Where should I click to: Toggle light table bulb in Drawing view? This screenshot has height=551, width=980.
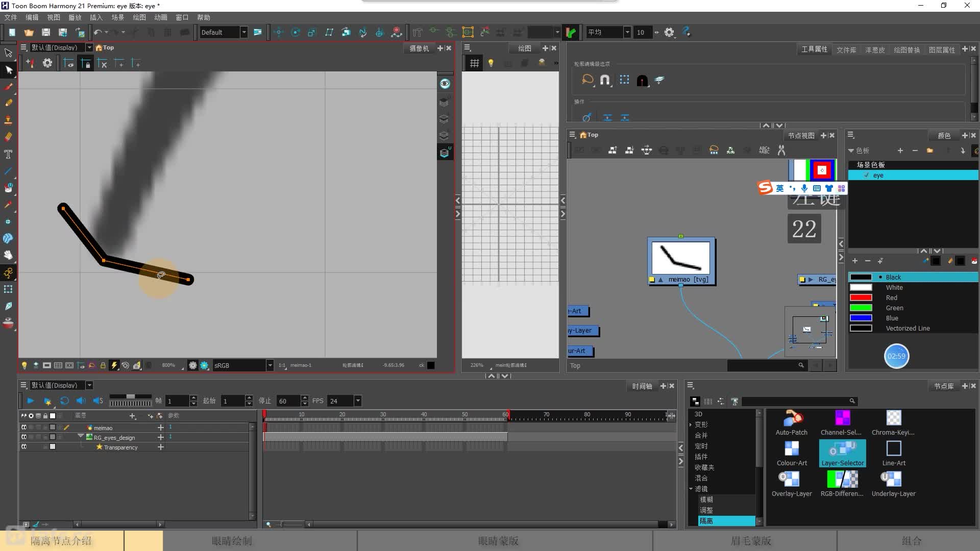click(x=491, y=63)
